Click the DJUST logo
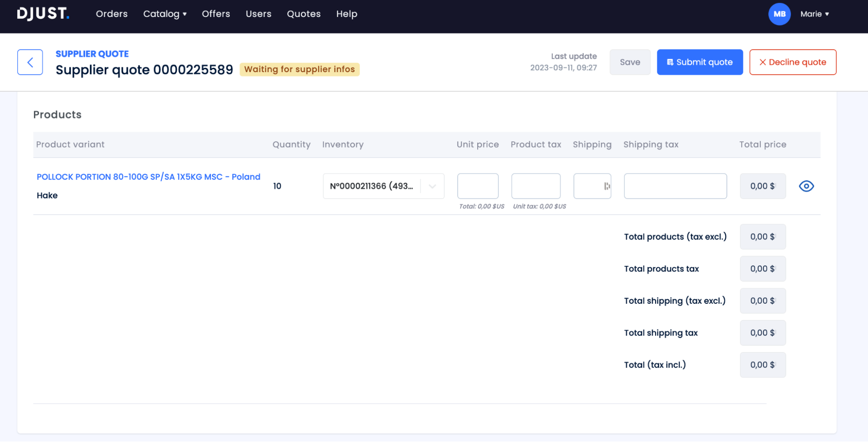This screenshot has width=868, height=442. (42, 13)
